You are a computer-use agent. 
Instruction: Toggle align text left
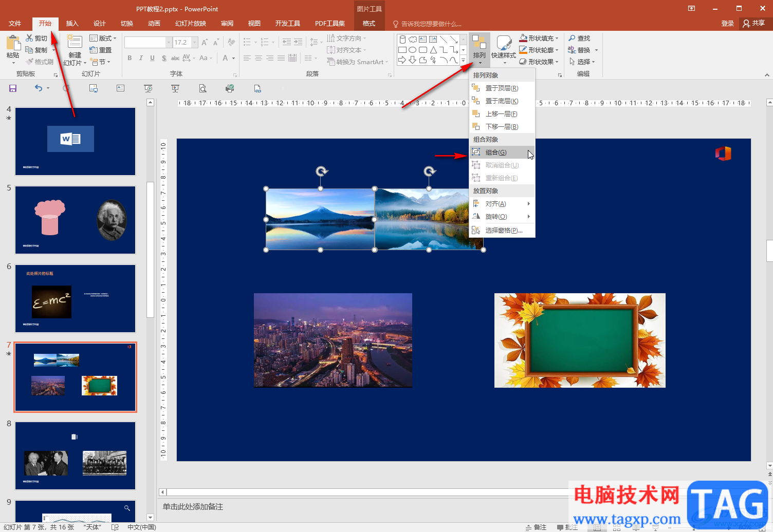click(247, 58)
